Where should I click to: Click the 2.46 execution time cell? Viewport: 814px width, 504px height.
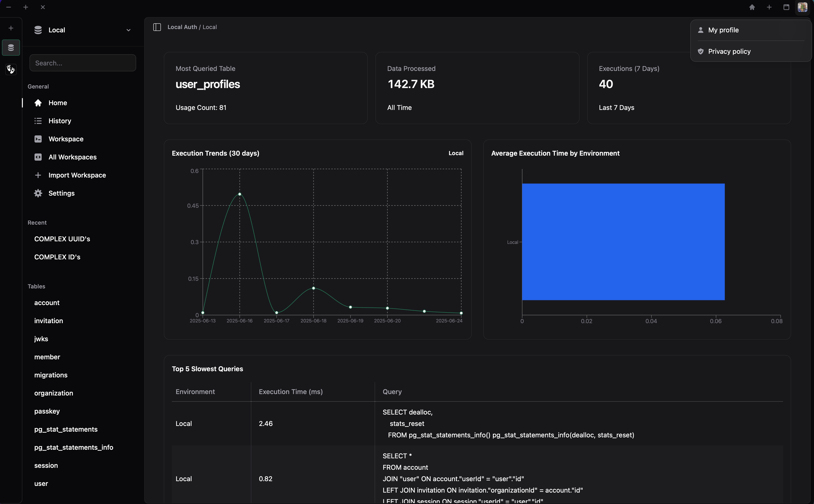pos(266,424)
